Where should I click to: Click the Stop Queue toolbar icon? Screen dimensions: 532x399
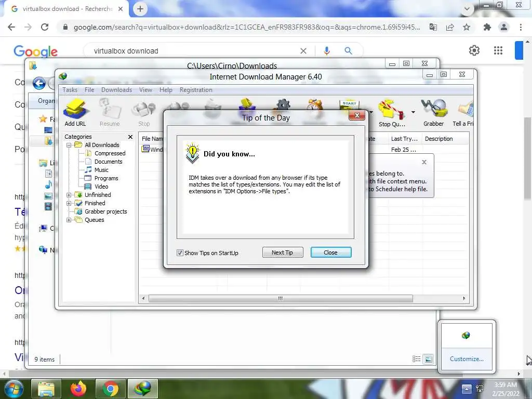click(392, 113)
